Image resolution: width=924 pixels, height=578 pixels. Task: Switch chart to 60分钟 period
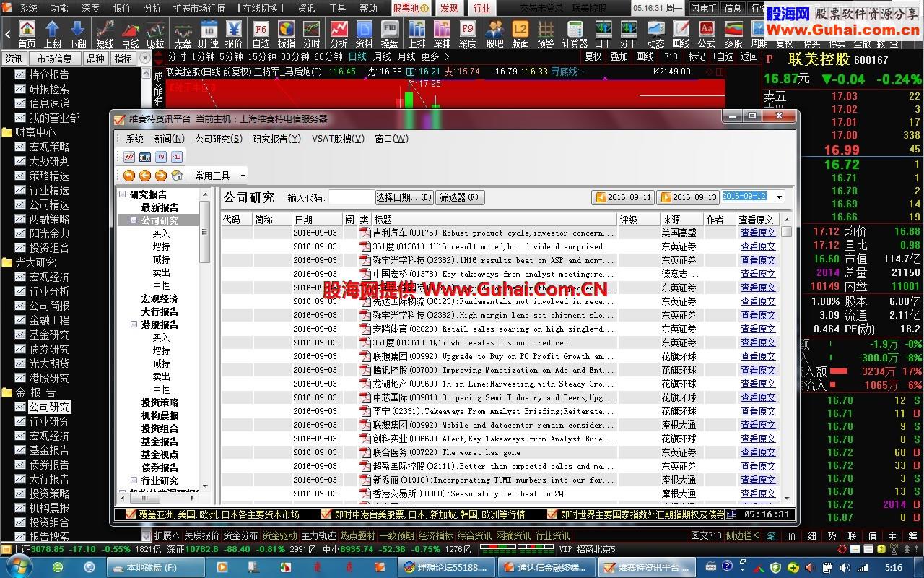328,56
